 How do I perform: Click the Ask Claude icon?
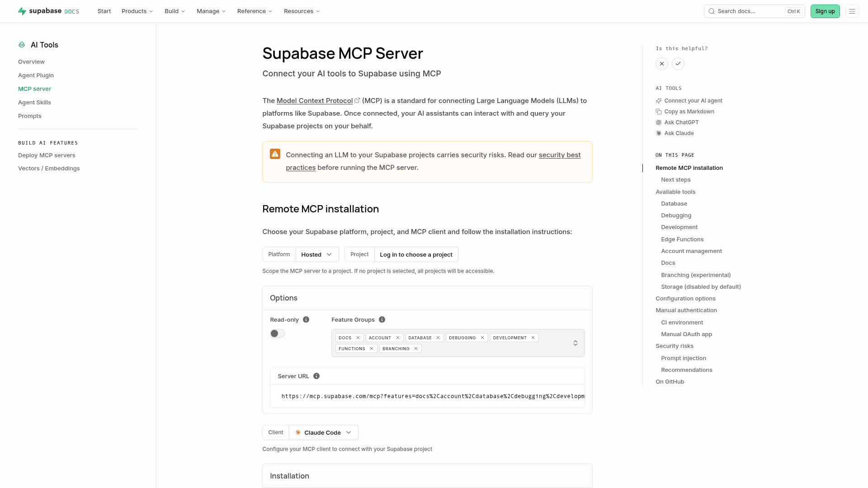(x=659, y=133)
